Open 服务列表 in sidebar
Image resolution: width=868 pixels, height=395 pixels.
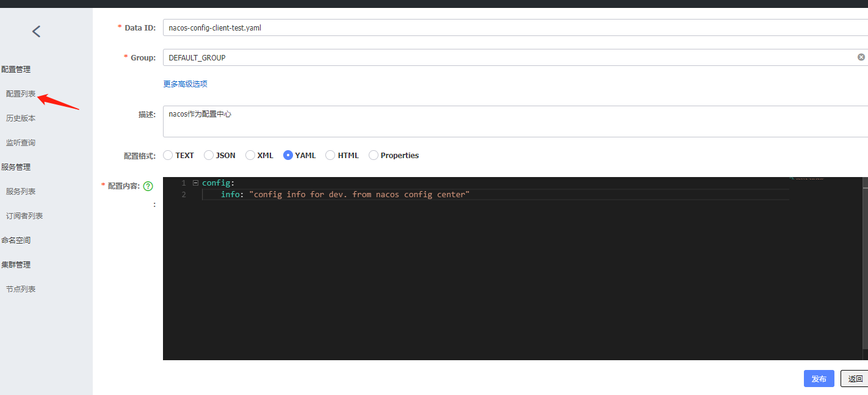(x=21, y=192)
